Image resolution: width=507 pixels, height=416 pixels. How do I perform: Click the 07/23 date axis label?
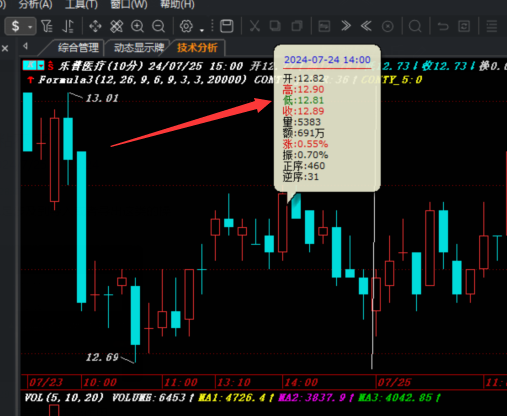tap(45, 382)
